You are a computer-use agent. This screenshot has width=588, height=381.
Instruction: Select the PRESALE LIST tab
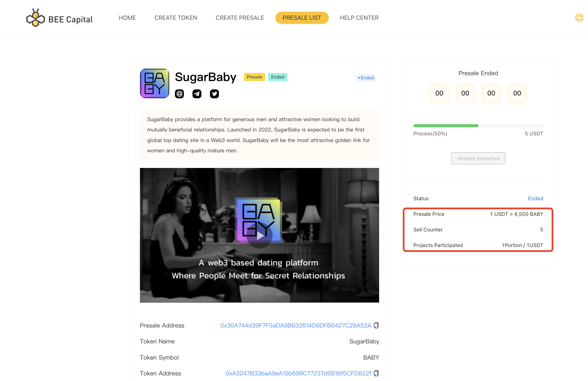pyautogui.click(x=302, y=18)
